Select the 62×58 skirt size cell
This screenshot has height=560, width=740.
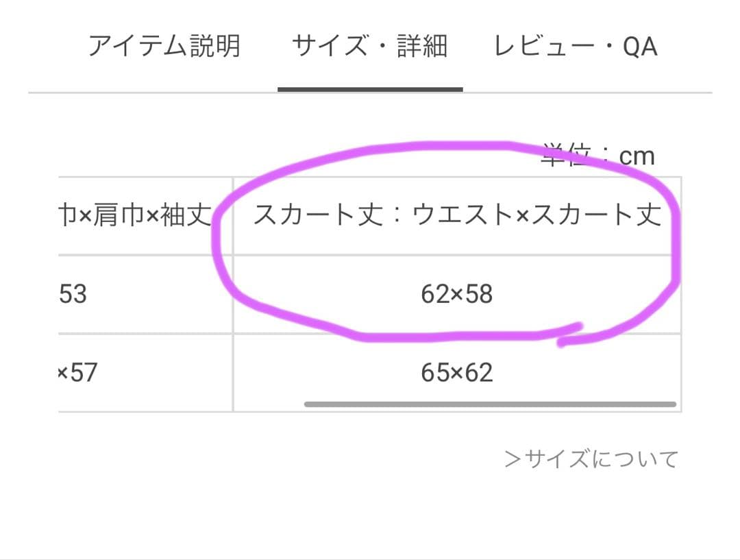(457, 295)
